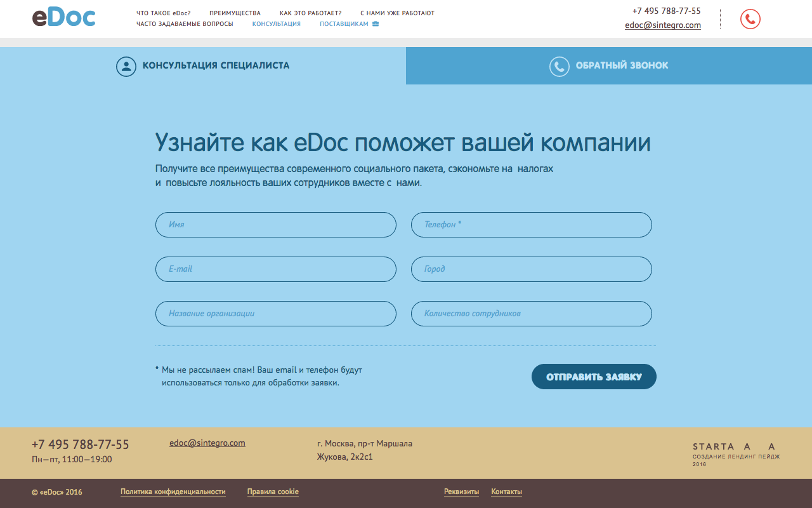Click the red phone callback icon
The image size is (812, 508).
coord(750,19)
